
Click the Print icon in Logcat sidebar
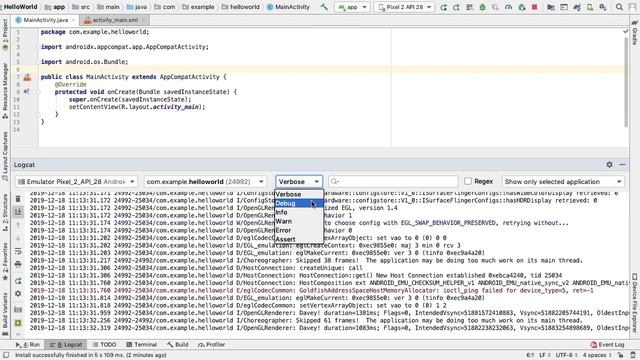coord(18,264)
